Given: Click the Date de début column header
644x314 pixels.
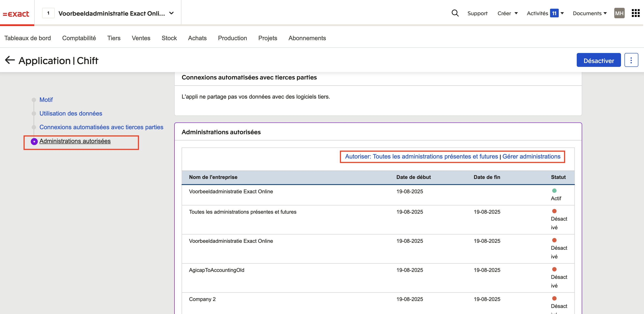Looking at the screenshot, I should tap(414, 177).
